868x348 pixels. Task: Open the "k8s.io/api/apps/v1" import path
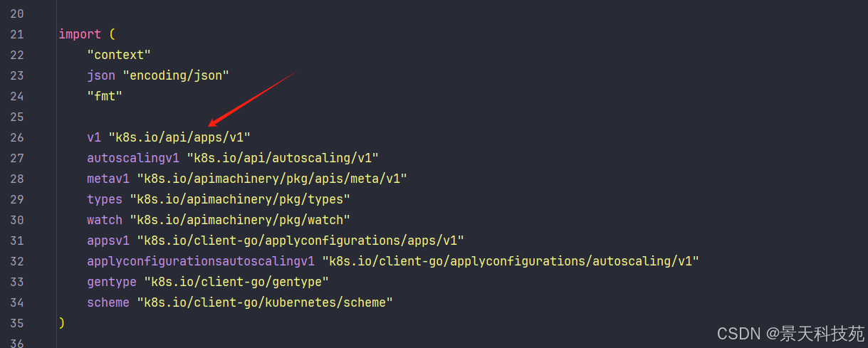(x=179, y=137)
